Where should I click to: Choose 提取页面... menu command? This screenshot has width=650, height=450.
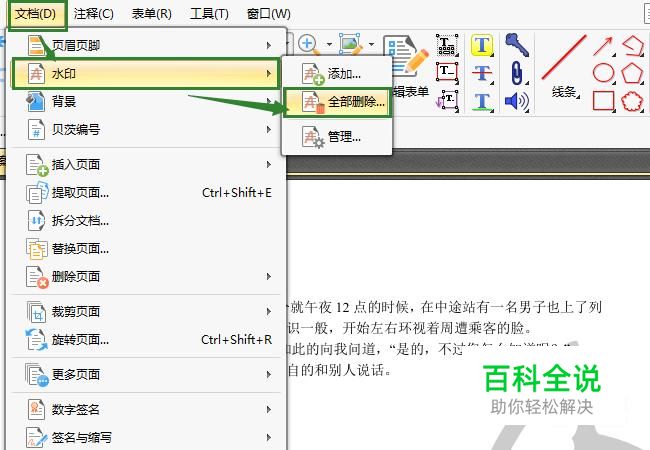pos(146,193)
